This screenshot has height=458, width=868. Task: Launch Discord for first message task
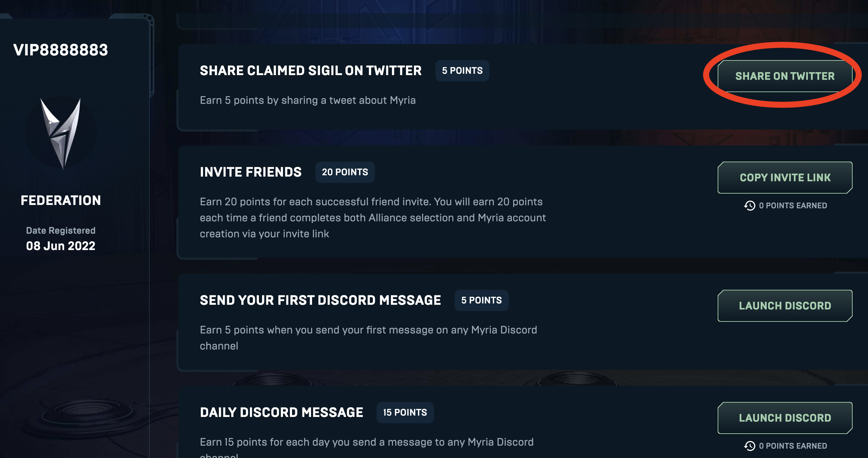[785, 306]
